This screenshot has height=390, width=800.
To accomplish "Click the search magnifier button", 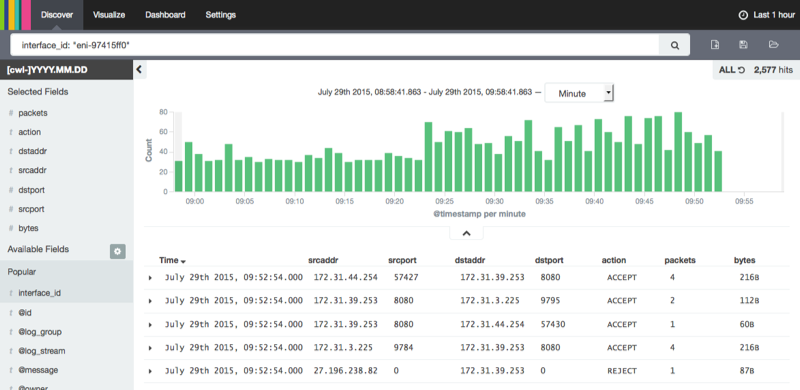I will (x=674, y=45).
